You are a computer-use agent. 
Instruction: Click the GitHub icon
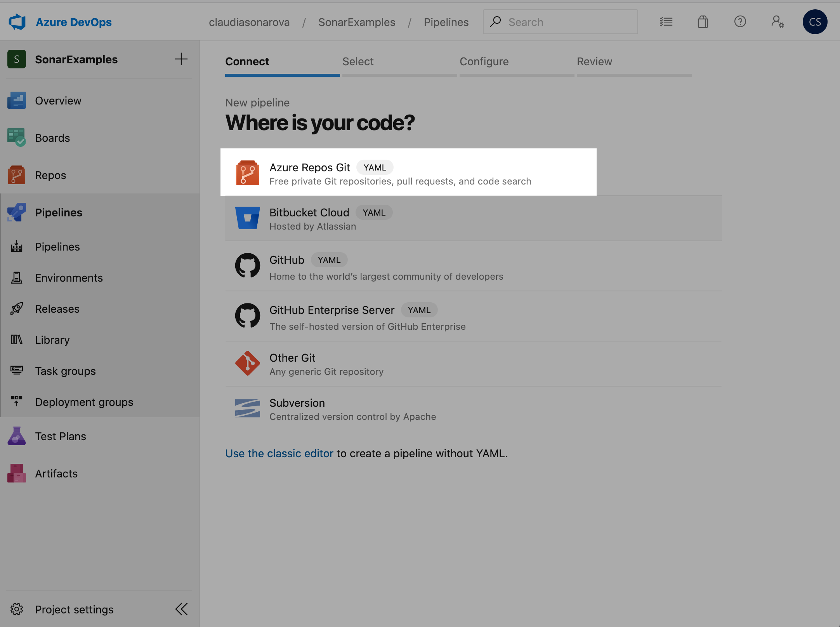point(248,265)
